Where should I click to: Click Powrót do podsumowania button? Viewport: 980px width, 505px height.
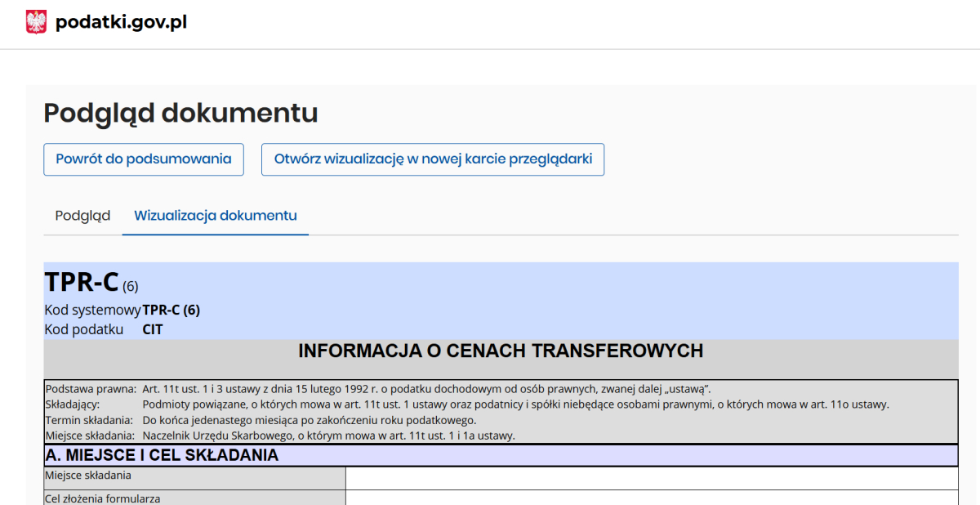(144, 159)
